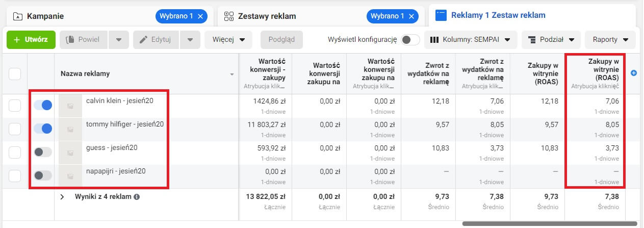
Task: Tick checkbox for guess - jesień20 row
Action: point(15,152)
